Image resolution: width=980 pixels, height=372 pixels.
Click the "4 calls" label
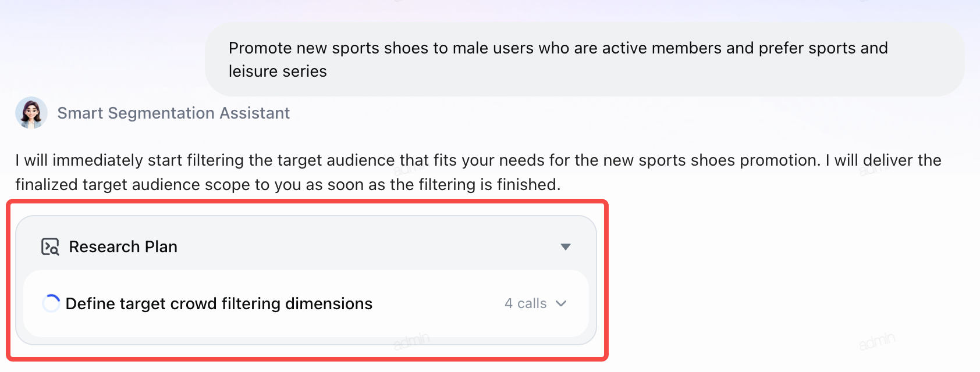525,303
